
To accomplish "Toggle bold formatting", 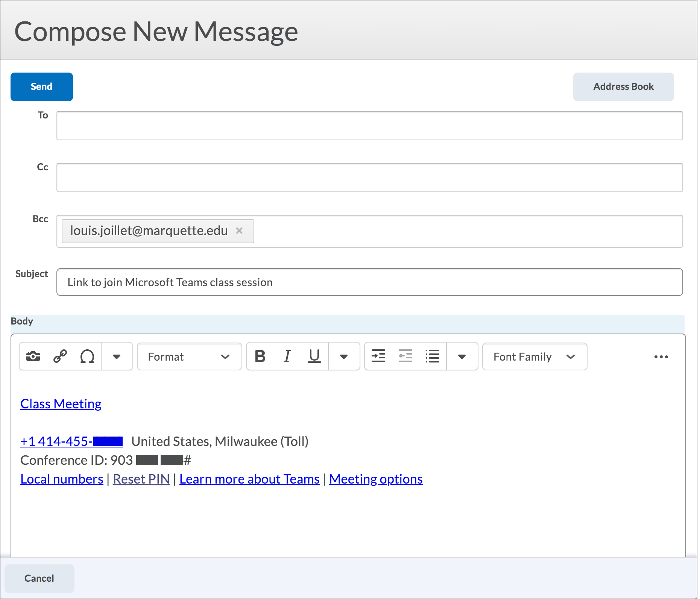I will tap(260, 356).
